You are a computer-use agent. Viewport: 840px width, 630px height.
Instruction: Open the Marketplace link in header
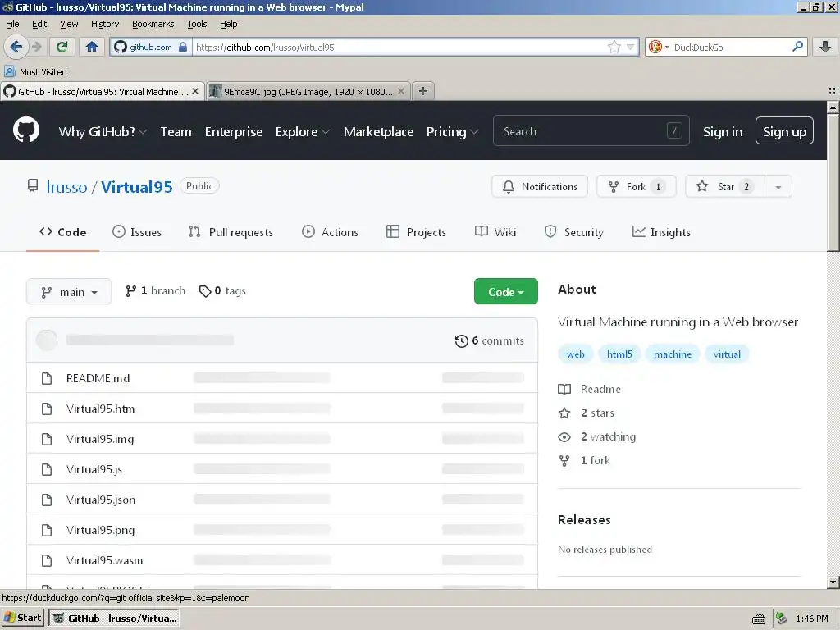pos(379,132)
